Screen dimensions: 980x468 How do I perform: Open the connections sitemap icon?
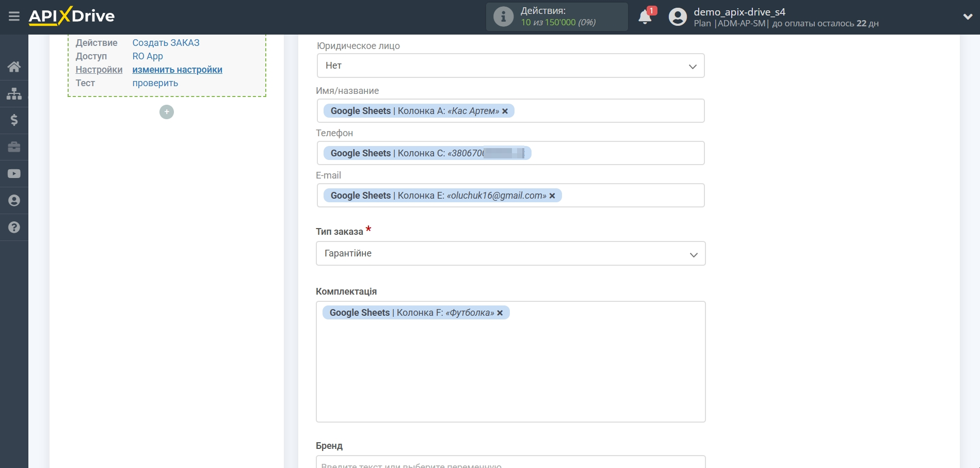(14, 93)
